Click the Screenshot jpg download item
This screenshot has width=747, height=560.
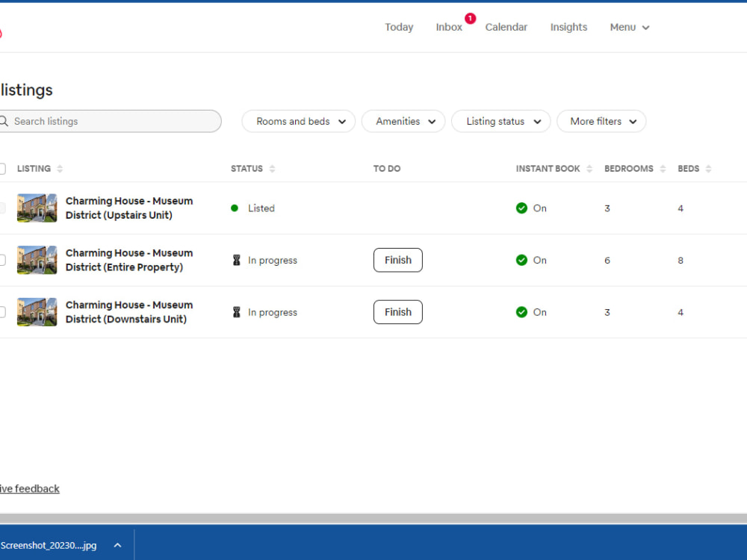coord(48,545)
